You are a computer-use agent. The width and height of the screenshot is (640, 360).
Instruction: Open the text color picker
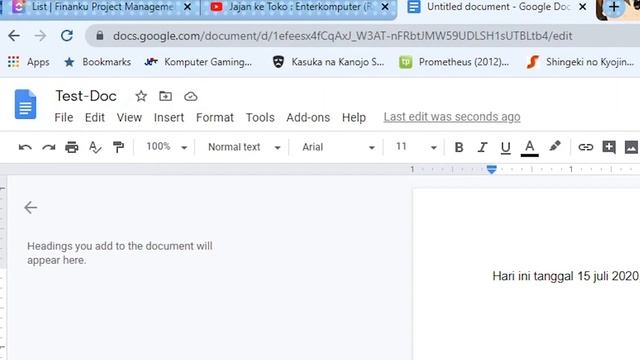click(x=529, y=148)
